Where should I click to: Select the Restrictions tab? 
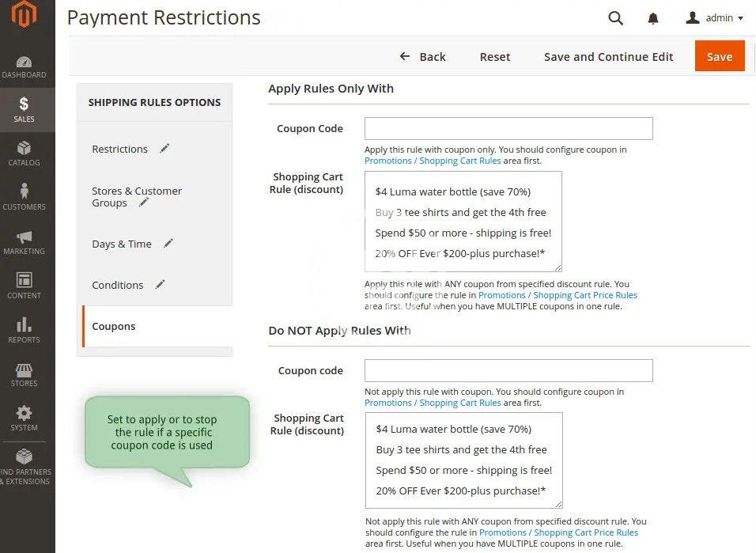coord(120,149)
